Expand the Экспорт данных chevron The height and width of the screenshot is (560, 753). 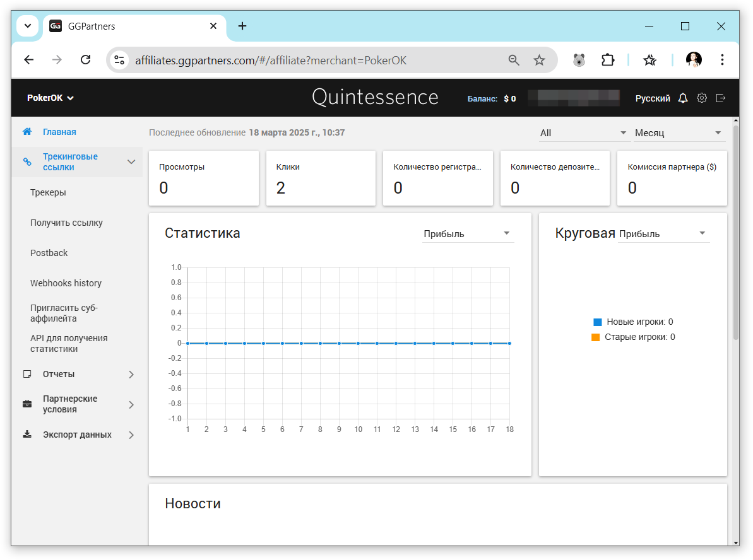[131, 435]
